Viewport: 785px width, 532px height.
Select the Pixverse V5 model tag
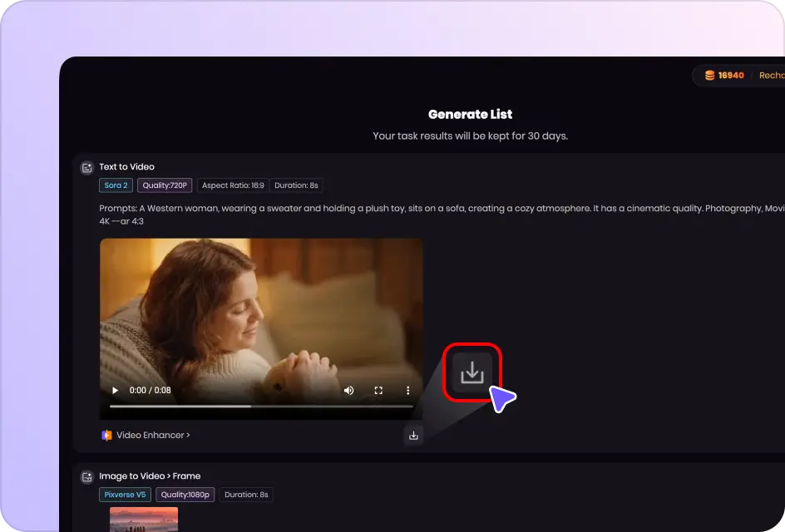click(125, 495)
